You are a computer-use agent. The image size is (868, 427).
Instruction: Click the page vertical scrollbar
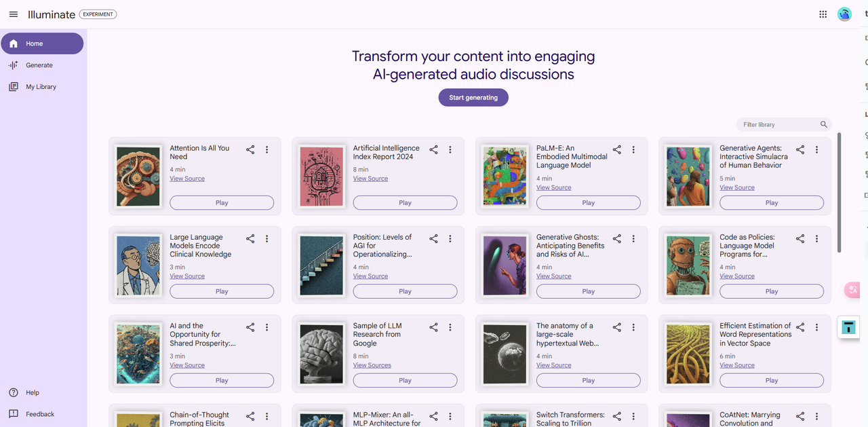click(840, 192)
